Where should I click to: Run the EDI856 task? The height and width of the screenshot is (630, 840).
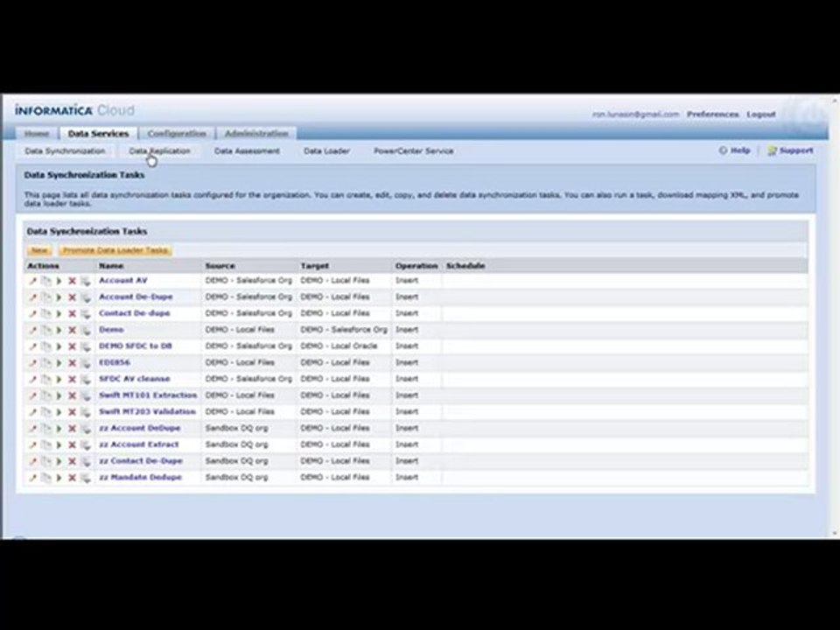(59, 362)
